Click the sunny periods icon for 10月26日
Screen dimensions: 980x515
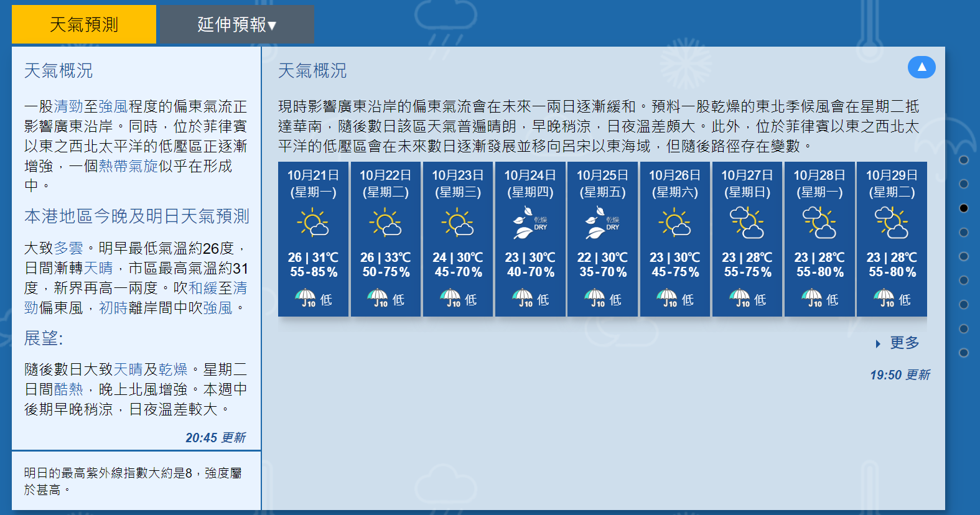[674, 223]
